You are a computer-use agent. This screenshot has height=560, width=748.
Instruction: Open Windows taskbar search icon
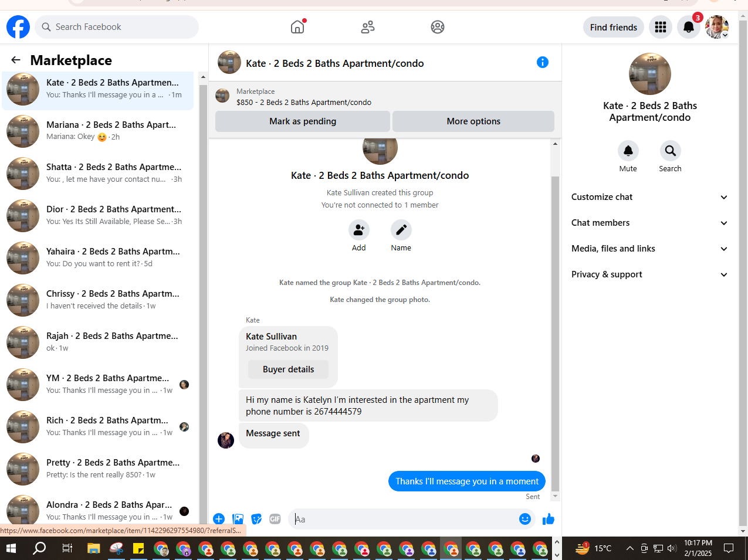click(39, 548)
